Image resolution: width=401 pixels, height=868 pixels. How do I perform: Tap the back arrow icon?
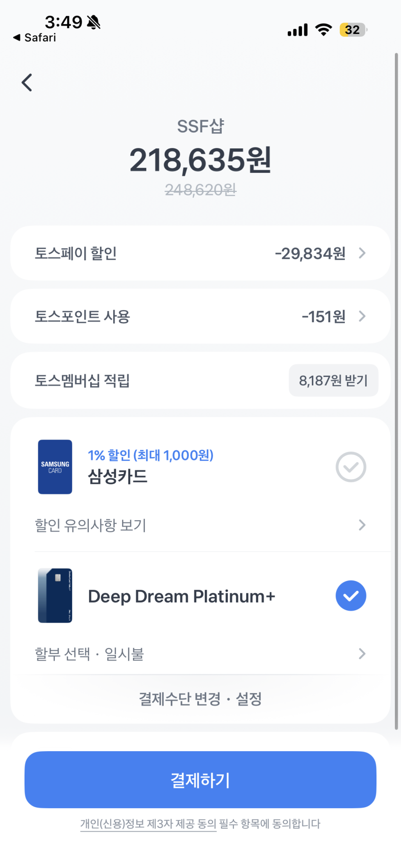pyautogui.click(x=27, y=82)
